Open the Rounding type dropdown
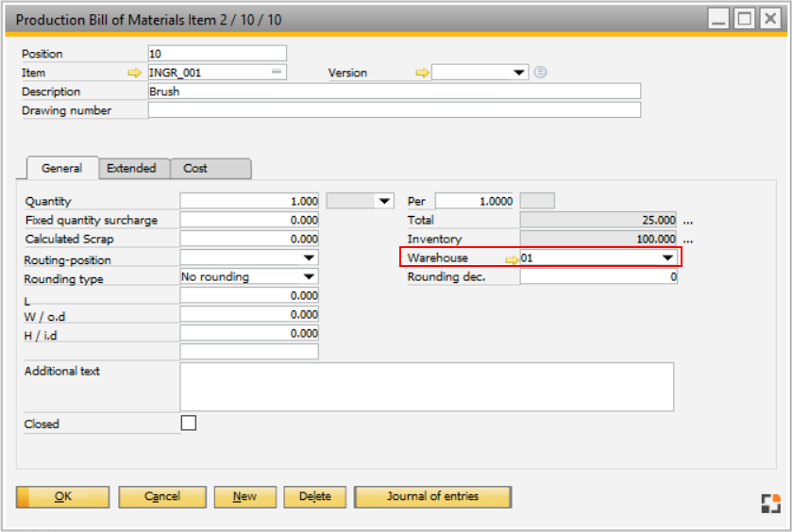 [309, 276]
